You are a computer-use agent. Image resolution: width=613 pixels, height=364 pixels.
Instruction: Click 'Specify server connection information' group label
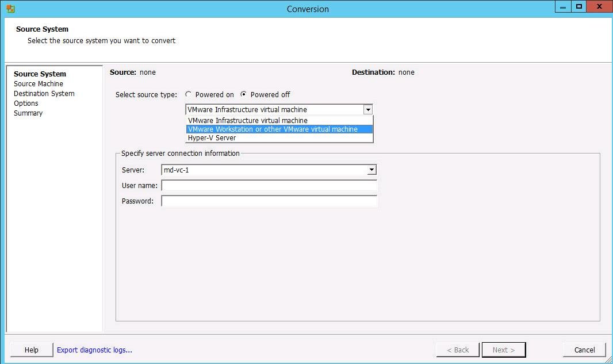coord(180,154)
